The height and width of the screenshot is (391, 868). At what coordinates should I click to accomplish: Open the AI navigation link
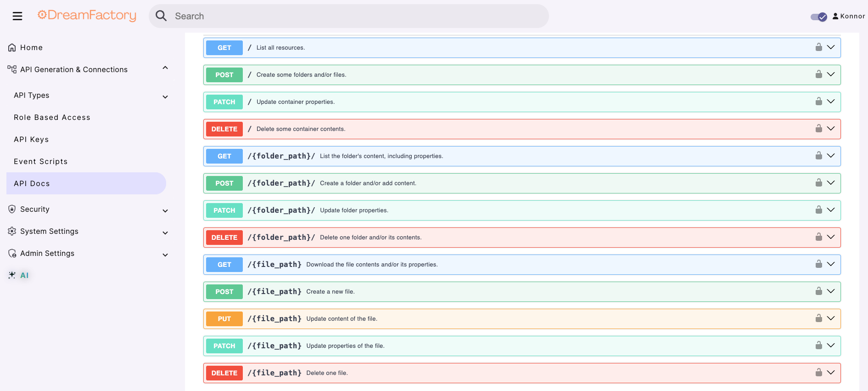tap(24, 275)
